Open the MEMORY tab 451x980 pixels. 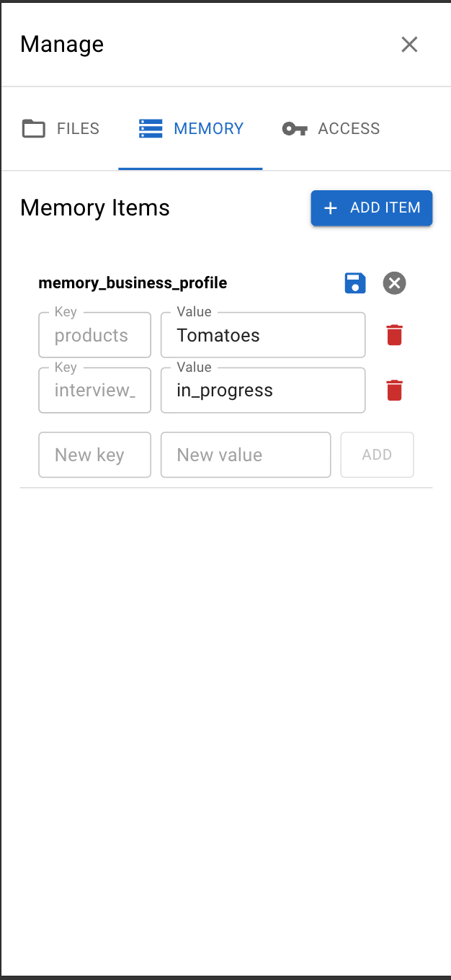(190, 128)
